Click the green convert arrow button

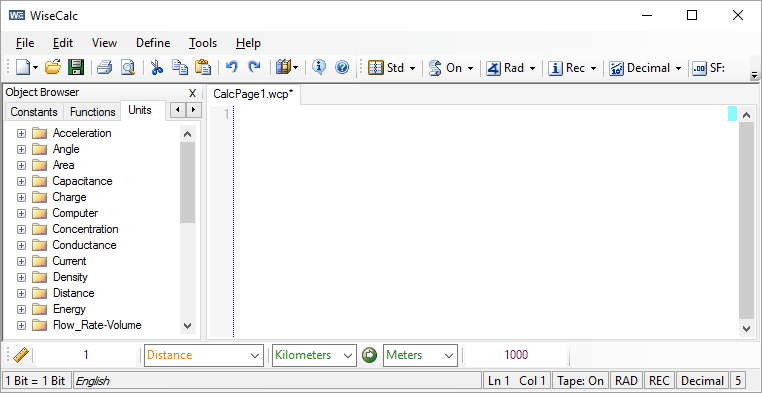(370, 355)
